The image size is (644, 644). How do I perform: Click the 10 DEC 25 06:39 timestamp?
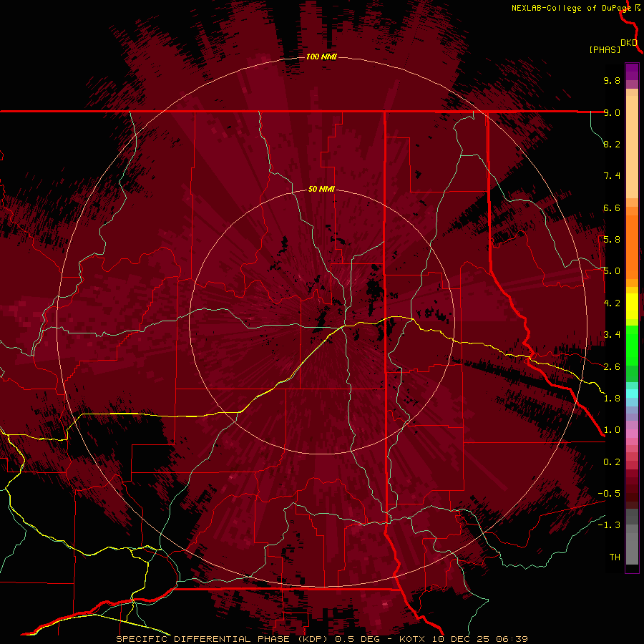[479, 639]
